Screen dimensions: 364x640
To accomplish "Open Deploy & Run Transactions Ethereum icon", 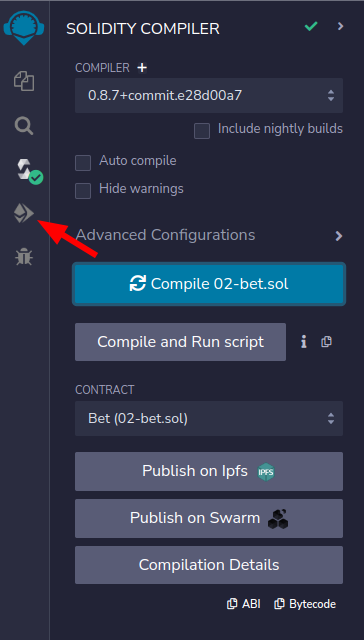I will (x=24, y=213).
